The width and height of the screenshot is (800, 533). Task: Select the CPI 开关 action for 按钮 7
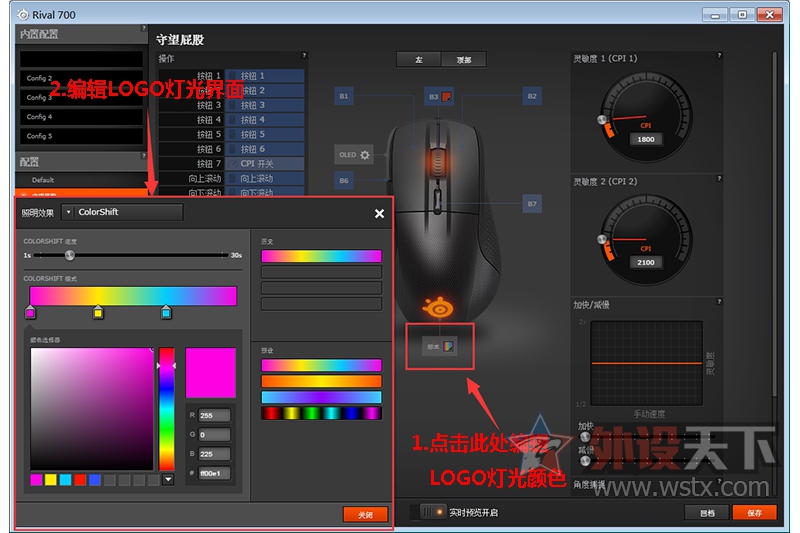[265, 164]
